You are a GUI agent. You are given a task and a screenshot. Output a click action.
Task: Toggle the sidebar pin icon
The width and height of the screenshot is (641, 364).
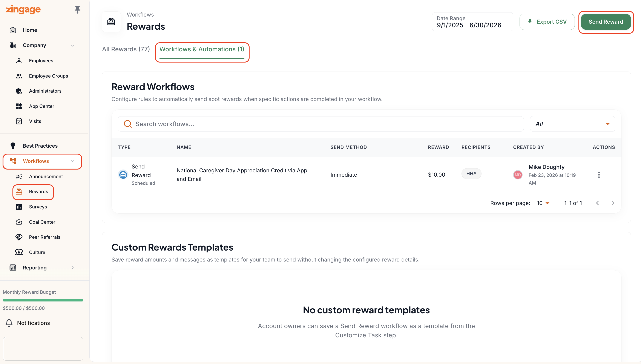[x=78, y=9]
